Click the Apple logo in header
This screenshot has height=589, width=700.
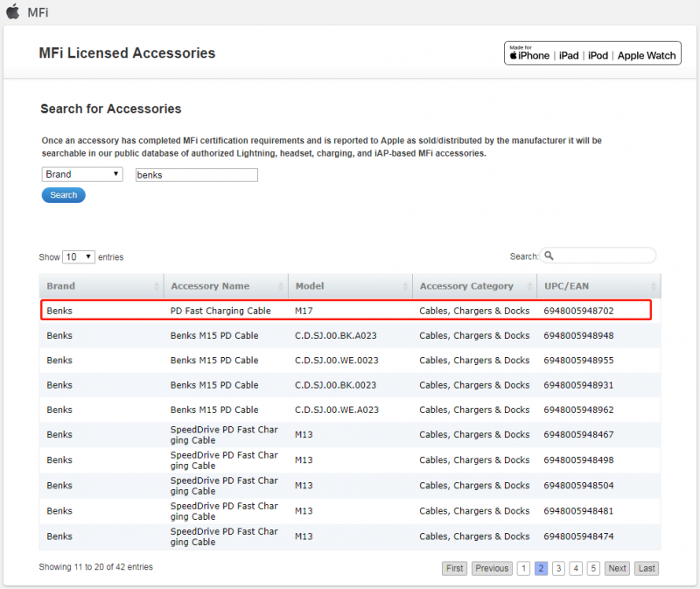point(13,11)
